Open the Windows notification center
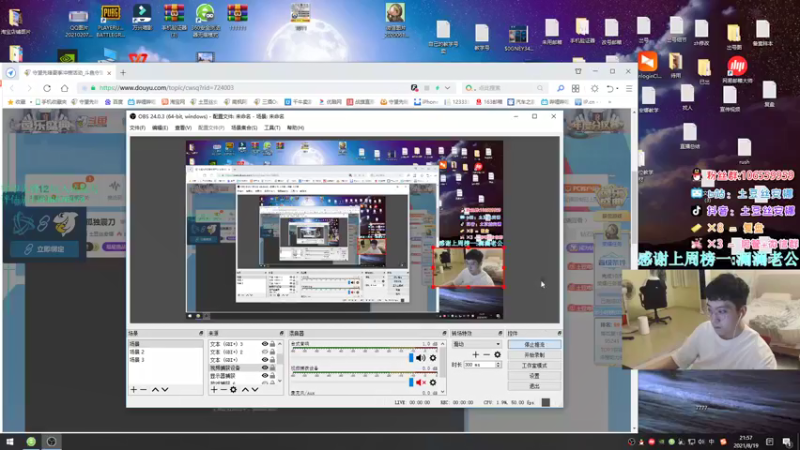Image resolution: width=800 pixels, height=450 pixels. pyautogui.click(x=787, y=442)
